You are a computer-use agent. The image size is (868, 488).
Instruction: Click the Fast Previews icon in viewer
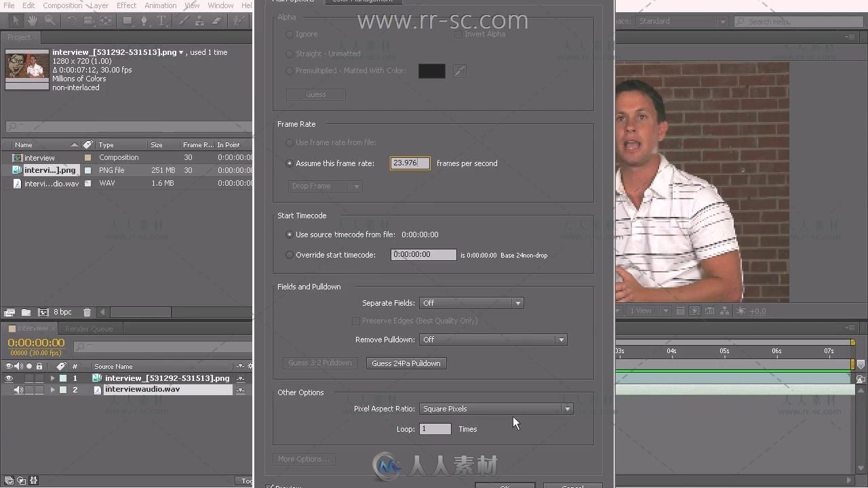694,311
